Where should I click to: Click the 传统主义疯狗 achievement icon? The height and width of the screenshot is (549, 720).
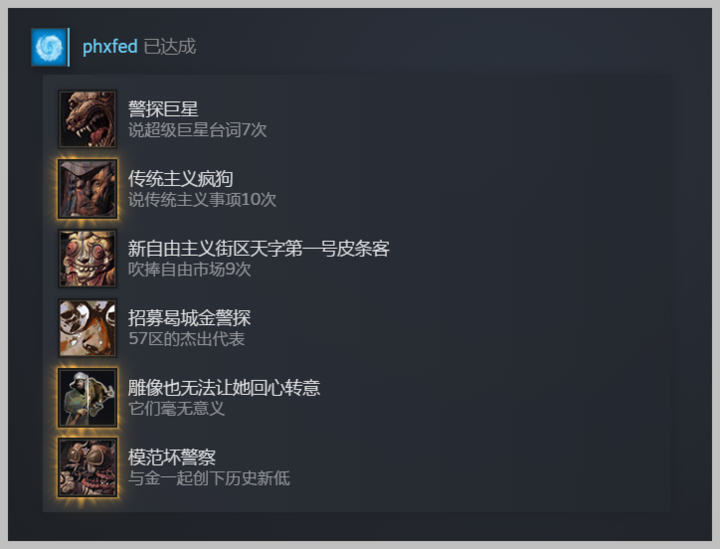[87, 189]
